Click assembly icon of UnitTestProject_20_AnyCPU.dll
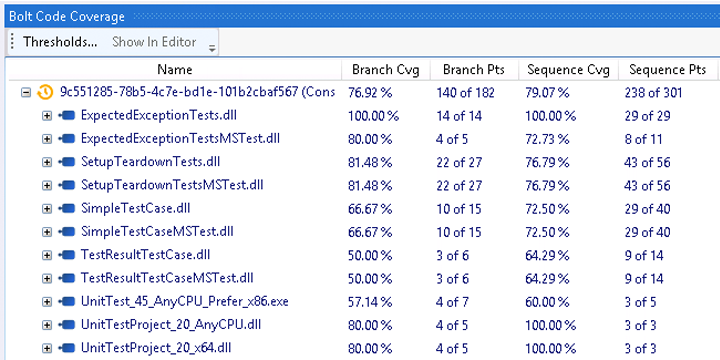The image size is (720, 360). click(x=67, y=325)
